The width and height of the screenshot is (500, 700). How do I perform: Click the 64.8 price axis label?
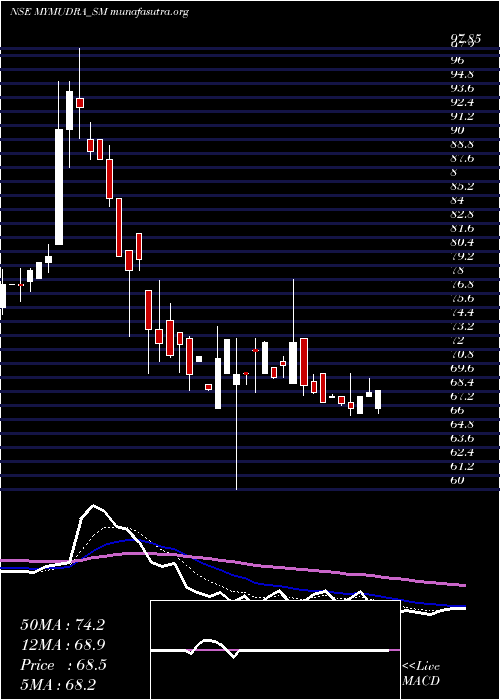[x=462, y=425]
